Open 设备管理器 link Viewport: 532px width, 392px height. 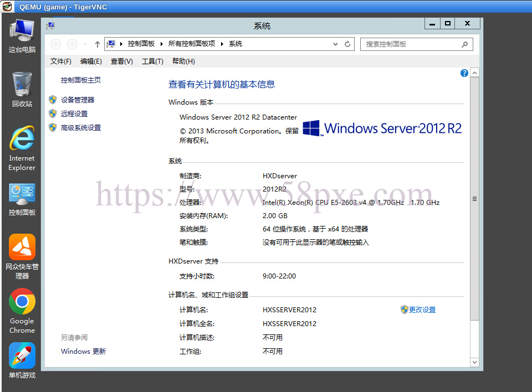pos(78,100)
